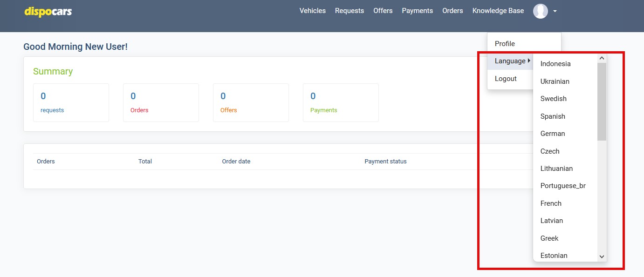The height and width of the screenshot is (277, 644).
Task: Open the Knowledge Base link
Action: coord(498,11)
